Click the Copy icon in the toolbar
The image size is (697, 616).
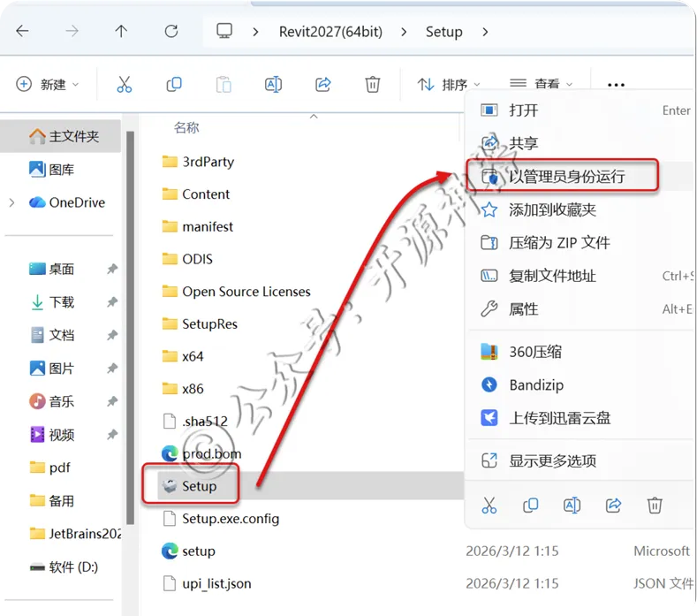pos(174,84)
